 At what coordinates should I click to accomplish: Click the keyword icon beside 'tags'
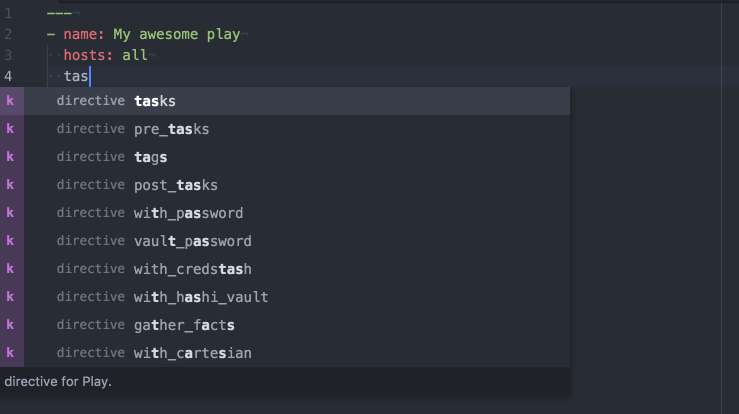[12, 157]
